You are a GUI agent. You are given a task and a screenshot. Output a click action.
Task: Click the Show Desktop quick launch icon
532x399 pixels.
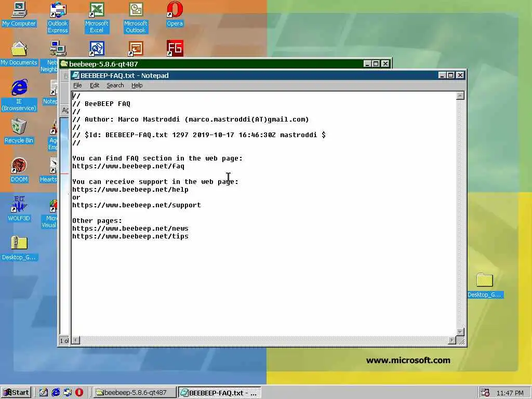pos(44,393)
